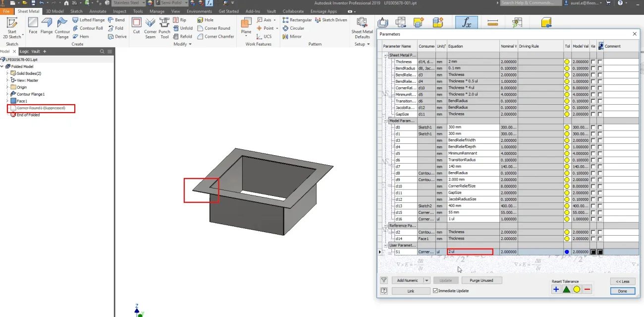The height and width of the screenshot is (317, 644).
Task: Select the Rip tool
Action: [180, 20]
